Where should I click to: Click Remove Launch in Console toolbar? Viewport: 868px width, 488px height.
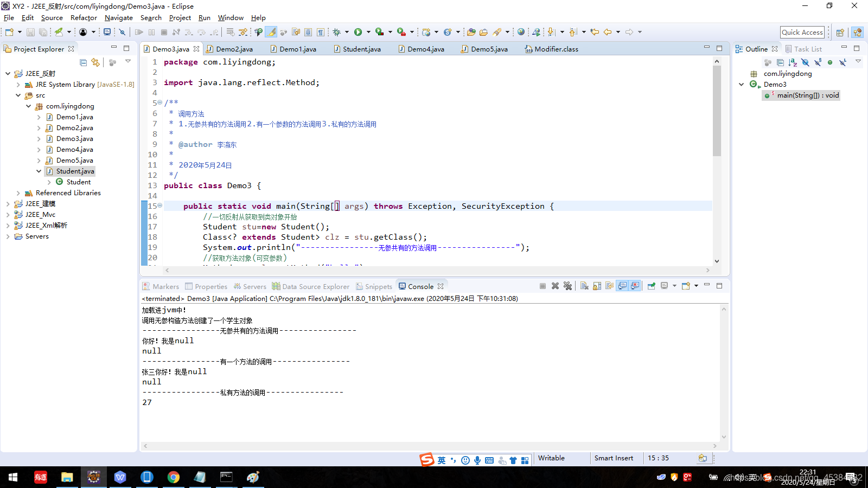coord(555,286)
